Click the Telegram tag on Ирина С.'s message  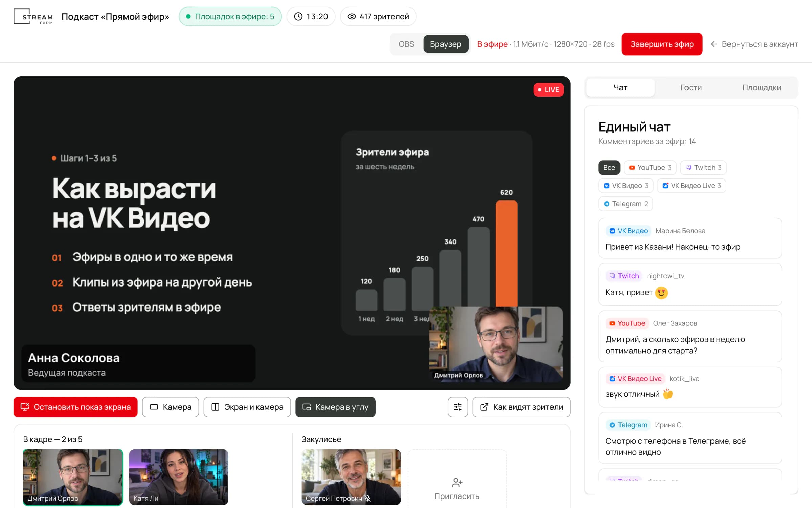(628, 425)
